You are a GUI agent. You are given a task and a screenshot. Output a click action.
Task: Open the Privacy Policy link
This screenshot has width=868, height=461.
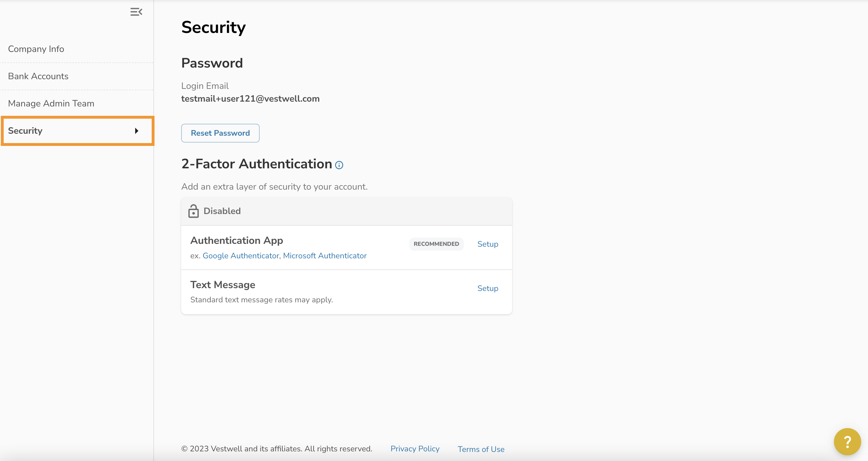415,449
